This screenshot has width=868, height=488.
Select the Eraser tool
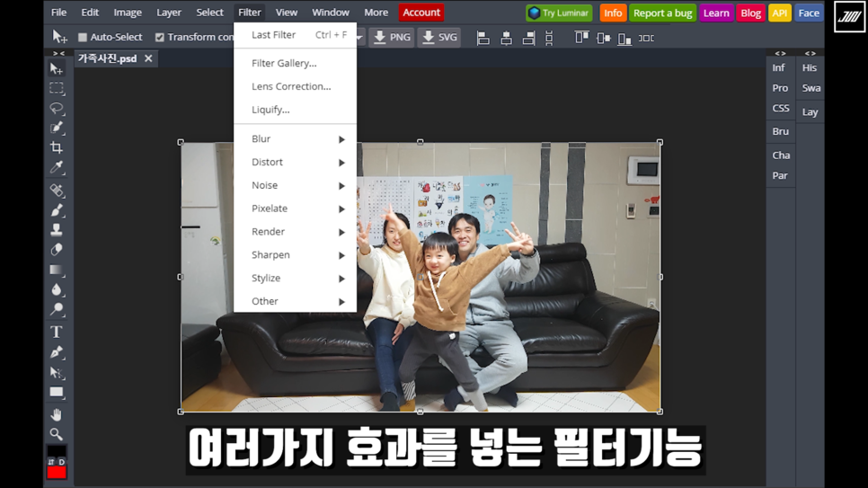coord(57,250)
